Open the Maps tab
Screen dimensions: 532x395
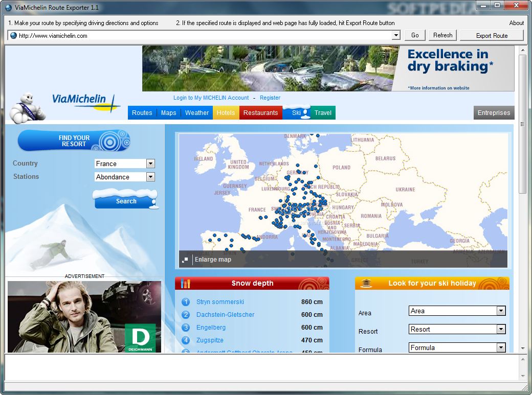click(169, 113)
